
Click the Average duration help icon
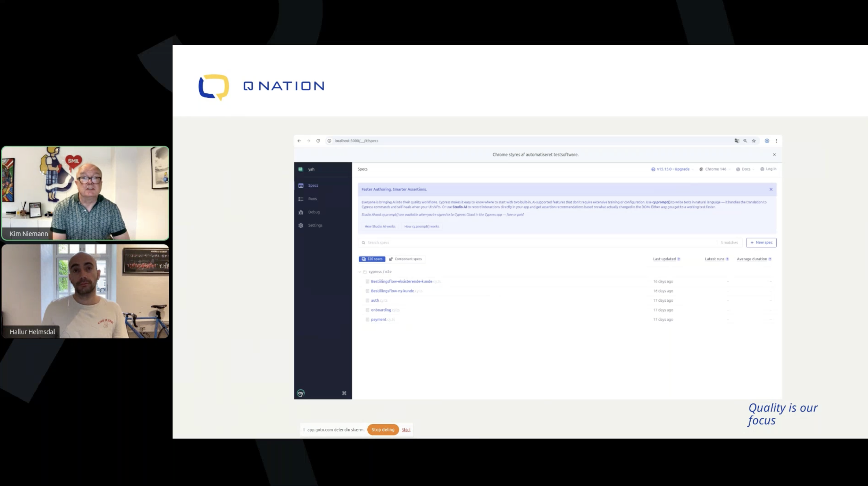click(770, 259)
